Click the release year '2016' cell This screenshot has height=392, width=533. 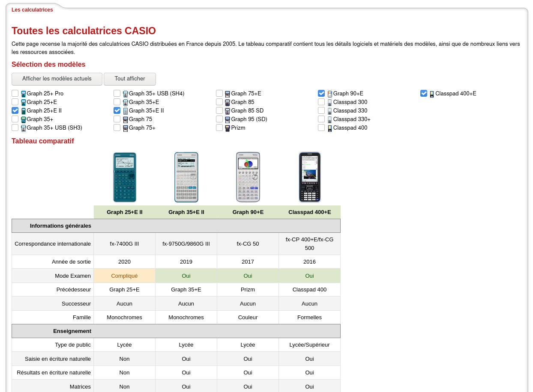click(x=310, y=262)
